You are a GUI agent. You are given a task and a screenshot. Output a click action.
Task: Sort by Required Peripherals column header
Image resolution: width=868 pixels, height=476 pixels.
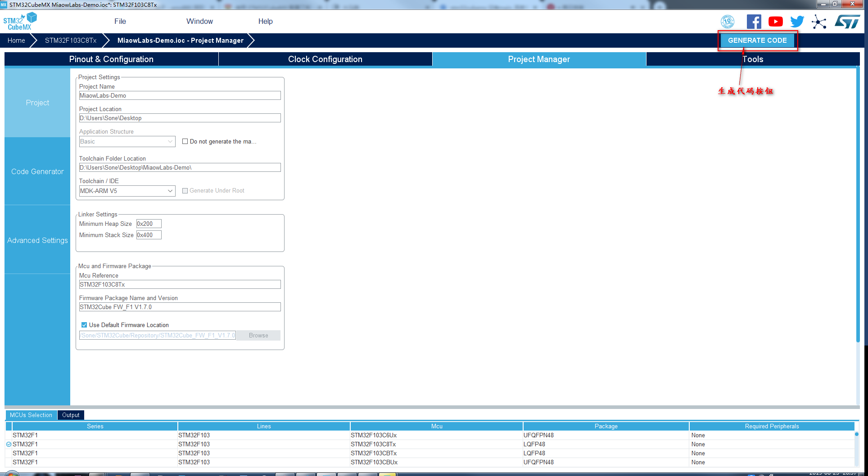point(772,426)
